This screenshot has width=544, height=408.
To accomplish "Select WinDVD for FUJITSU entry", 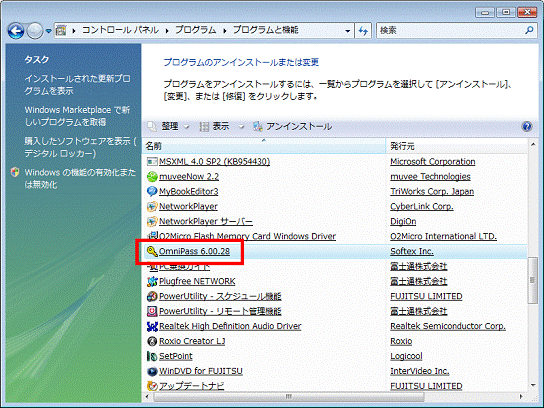I will [x=201, y=371].
